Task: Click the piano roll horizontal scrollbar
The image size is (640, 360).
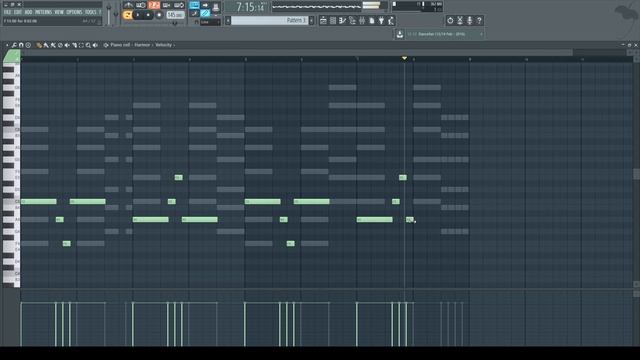Action: 297,53
